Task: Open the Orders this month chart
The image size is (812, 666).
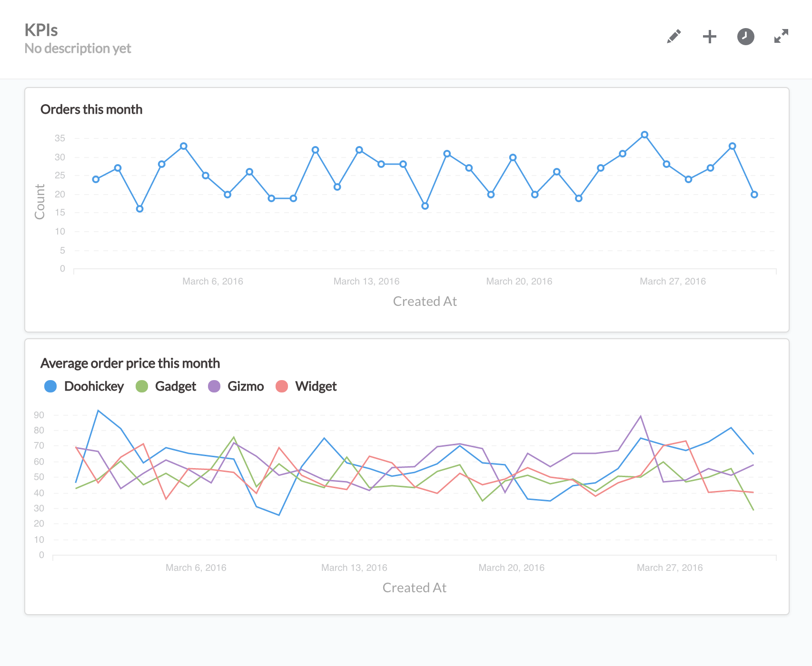Action: [92, 109]
